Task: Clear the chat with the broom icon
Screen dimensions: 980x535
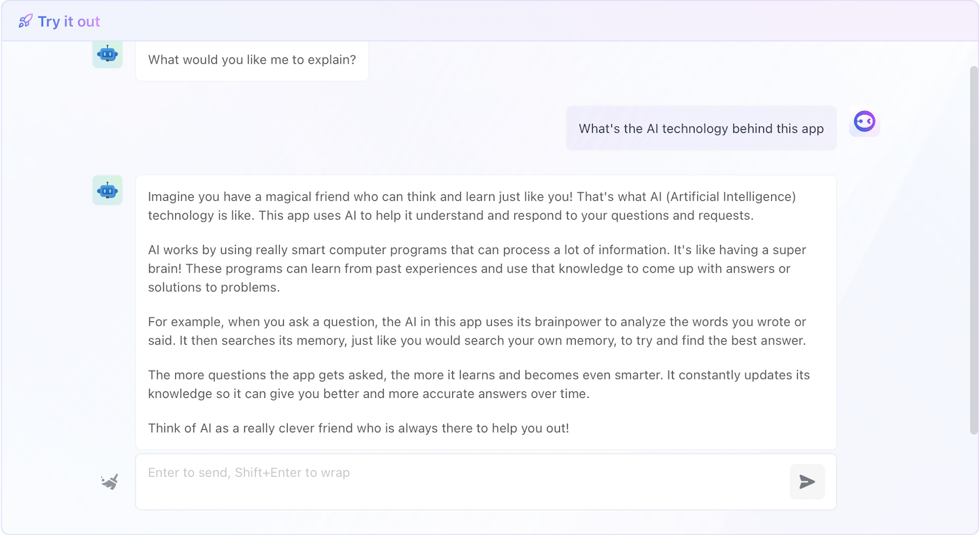Action: [110, 482]
